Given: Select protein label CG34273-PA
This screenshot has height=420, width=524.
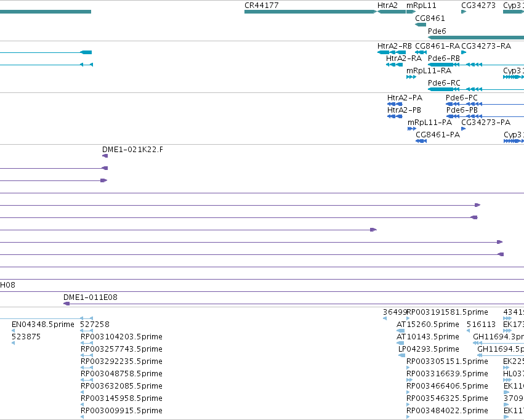Looking at the screenshot, I should point(486,123).
